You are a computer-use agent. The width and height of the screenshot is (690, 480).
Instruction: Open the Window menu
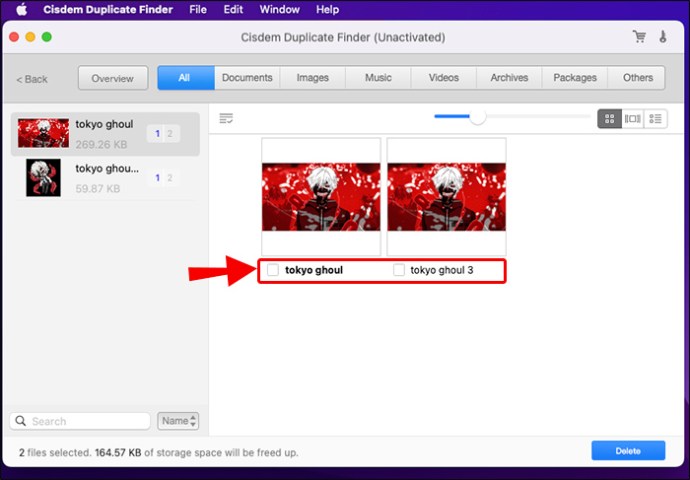(x=279, y=9)
